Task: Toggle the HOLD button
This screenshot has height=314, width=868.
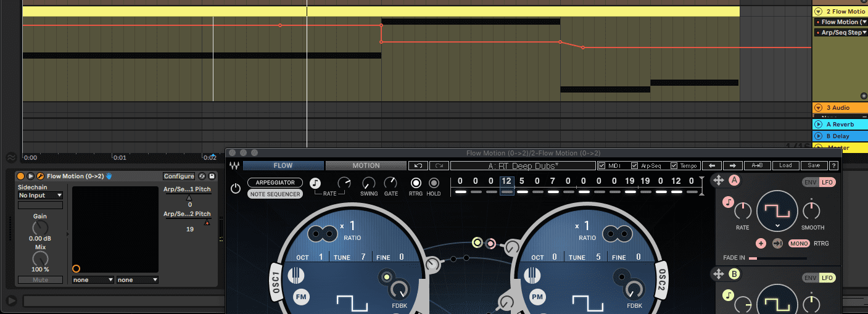Action: [x=434, y=183]
